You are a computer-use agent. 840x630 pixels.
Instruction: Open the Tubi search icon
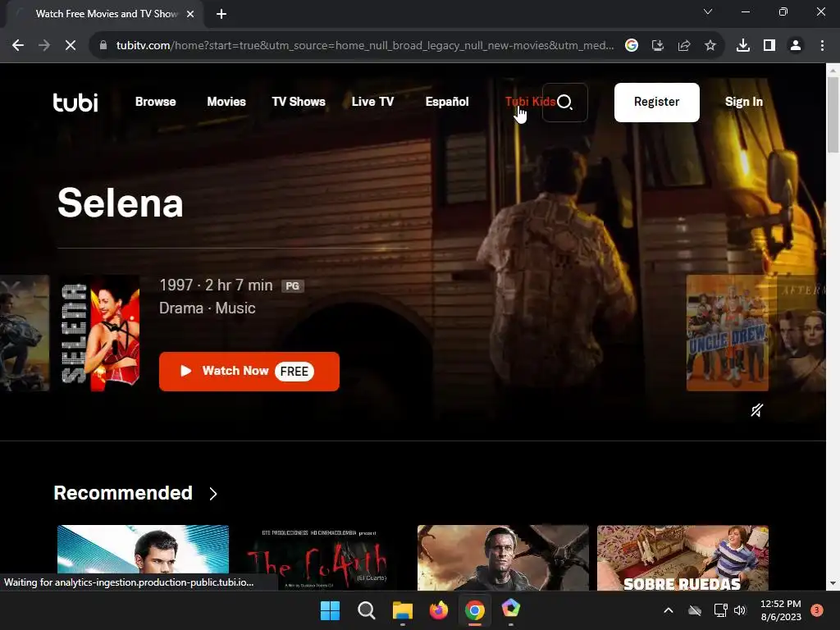tap(564, 103)
